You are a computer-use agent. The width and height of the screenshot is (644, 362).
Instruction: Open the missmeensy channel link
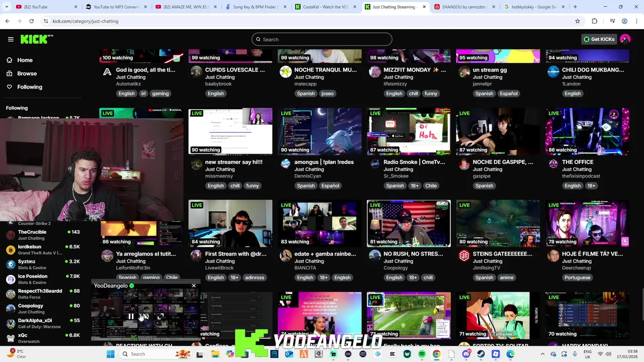[219, 176]
